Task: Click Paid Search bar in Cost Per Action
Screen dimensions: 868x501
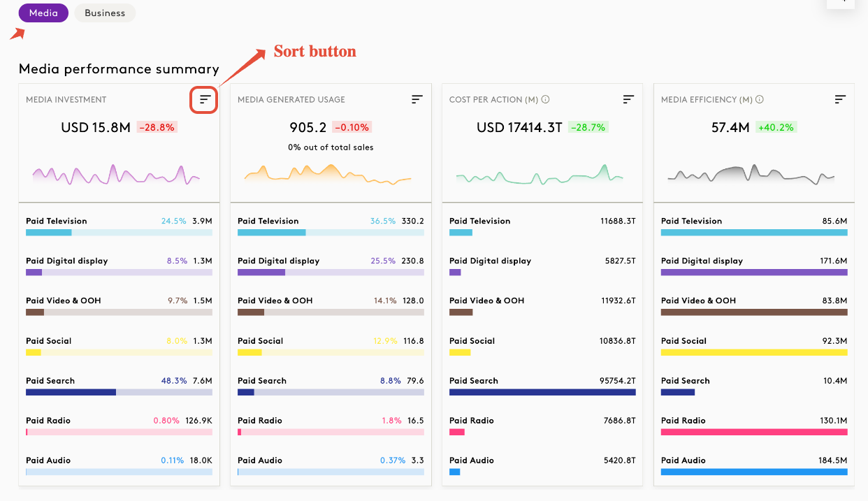Action: [x=542, y=393]
